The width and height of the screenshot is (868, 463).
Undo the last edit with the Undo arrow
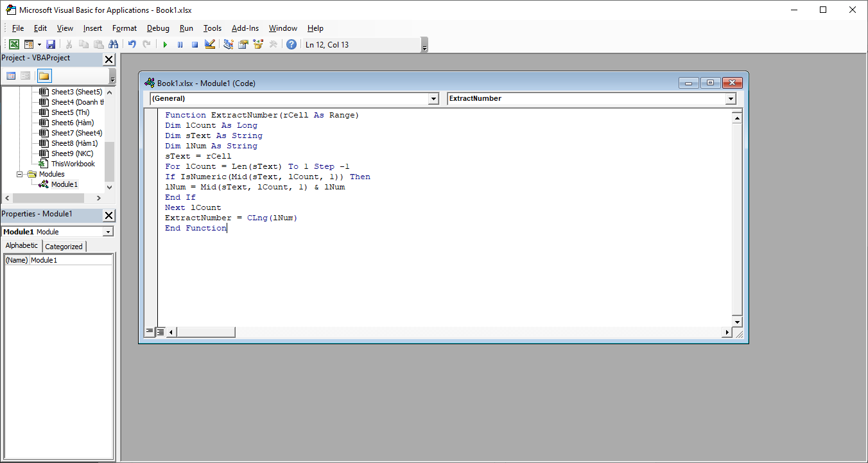132,44
